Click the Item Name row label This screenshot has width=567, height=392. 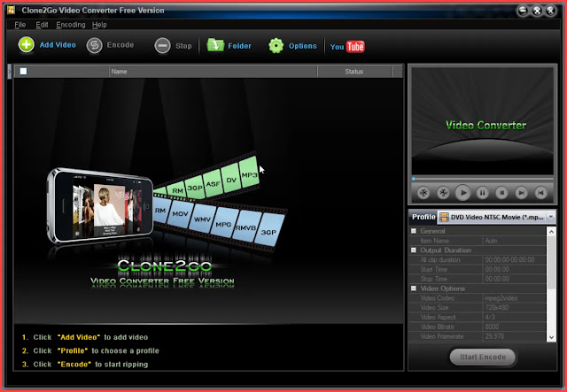click(x=434, y=241)
